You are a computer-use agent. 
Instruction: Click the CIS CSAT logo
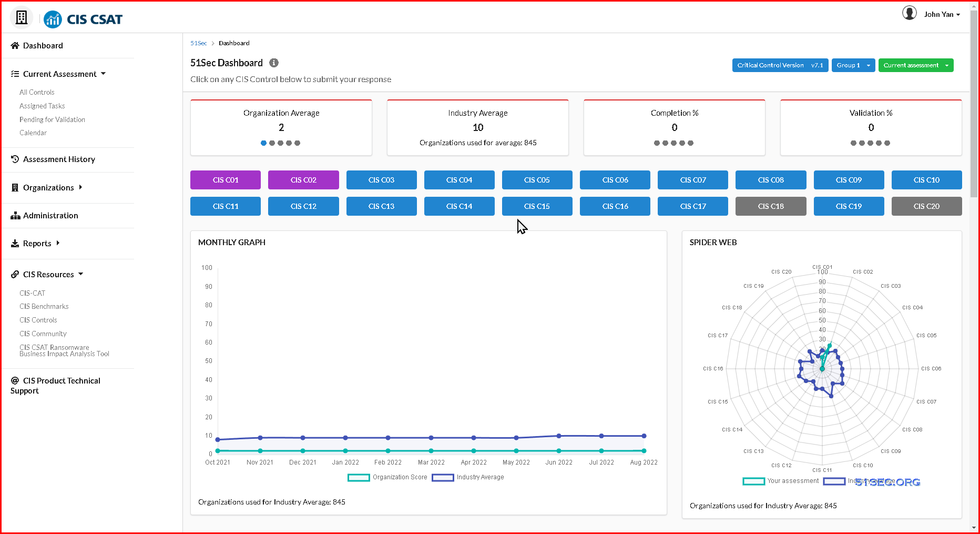(x=83, y=19)
